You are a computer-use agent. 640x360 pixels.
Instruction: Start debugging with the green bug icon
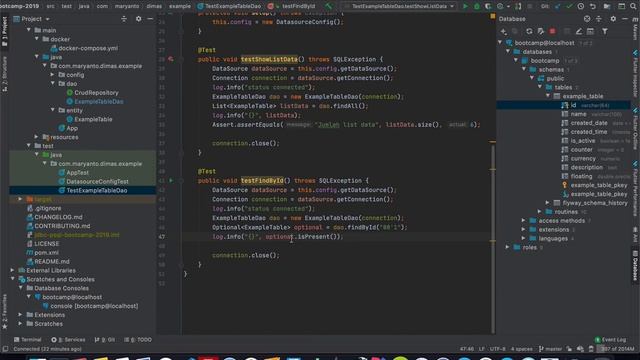click(476, 6)
